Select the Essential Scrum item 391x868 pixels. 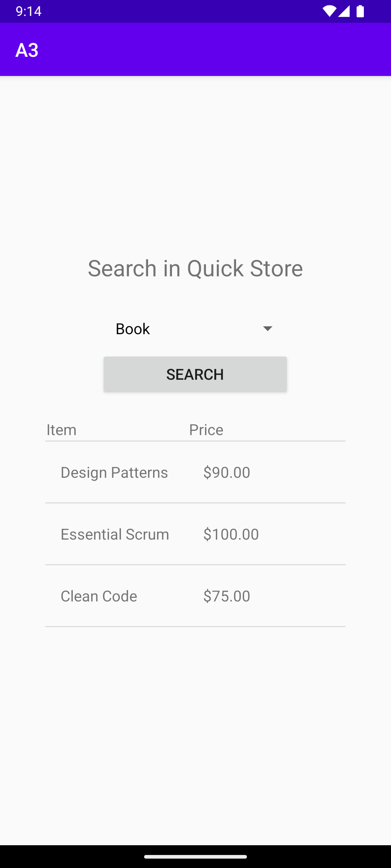115,534
